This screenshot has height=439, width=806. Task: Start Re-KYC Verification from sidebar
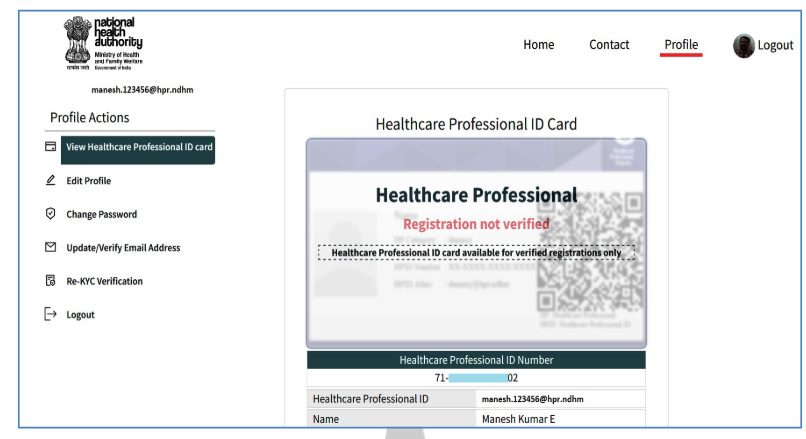105,281
